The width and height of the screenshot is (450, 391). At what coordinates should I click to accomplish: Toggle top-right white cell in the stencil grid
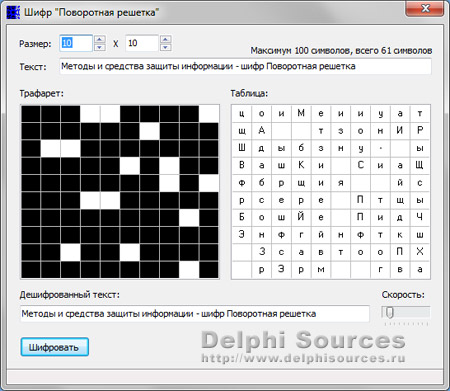coord(209,114)
